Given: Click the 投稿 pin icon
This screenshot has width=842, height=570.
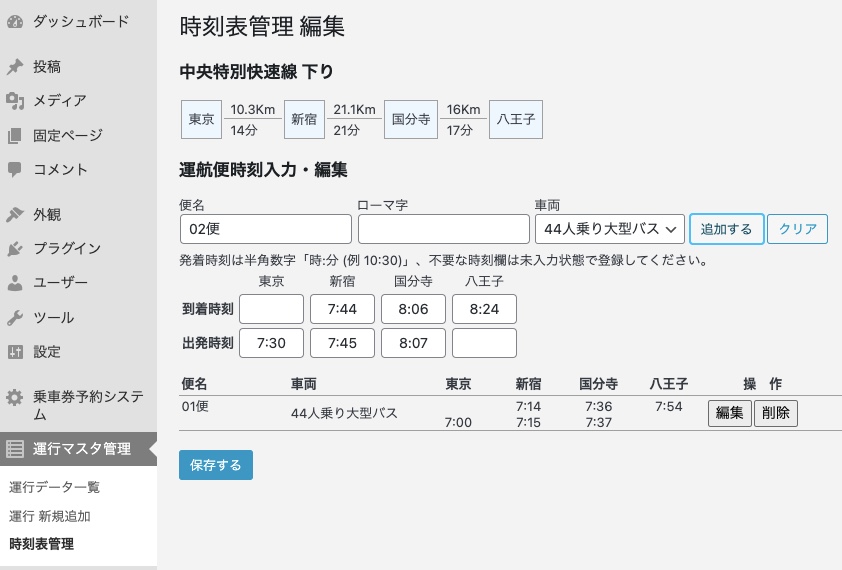Looking at the screenshot, I should [15, 67].
